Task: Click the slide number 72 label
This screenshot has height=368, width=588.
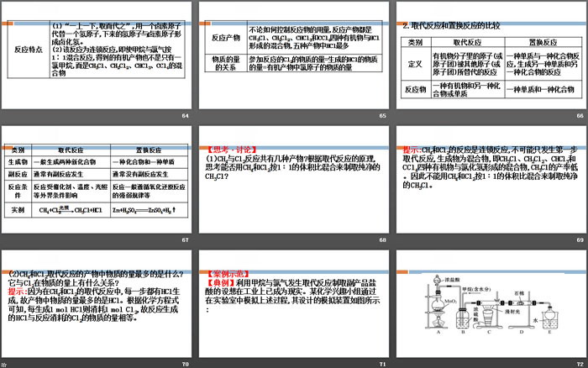Action: [x=578, y=364]
